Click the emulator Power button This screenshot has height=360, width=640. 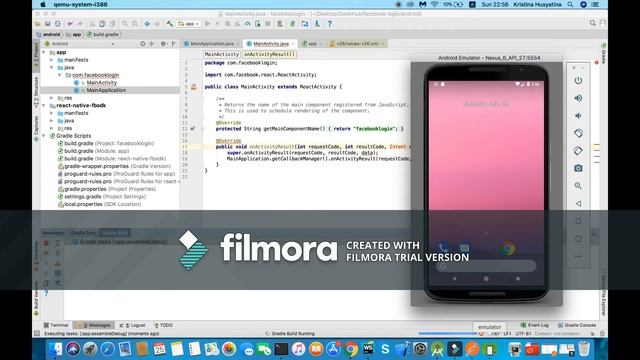(x=578, y=80)
